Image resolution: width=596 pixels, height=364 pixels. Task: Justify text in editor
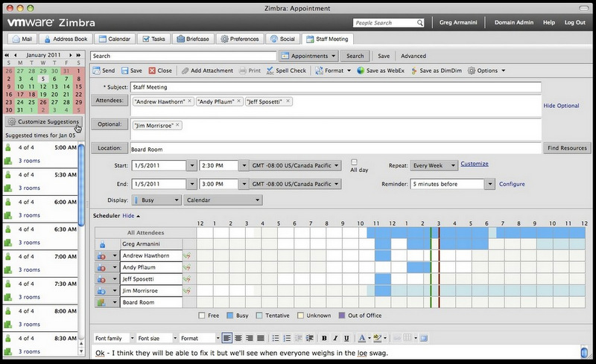[x=261, y=338]
